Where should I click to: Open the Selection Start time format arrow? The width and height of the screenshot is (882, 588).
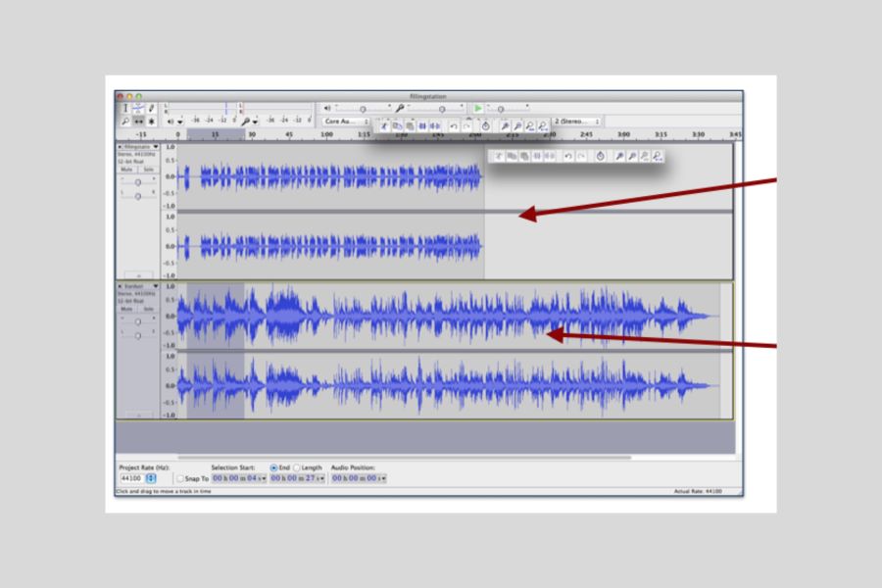click(x=264, y=478)
